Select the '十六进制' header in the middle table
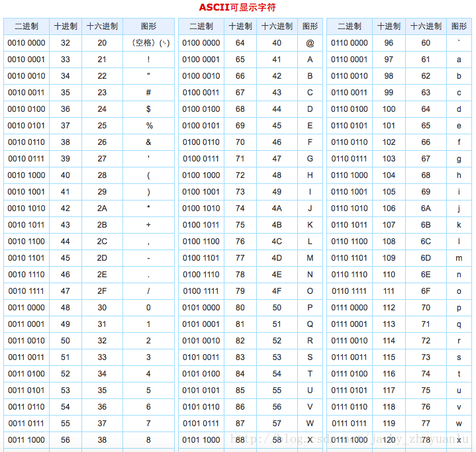 click(277, 26)
